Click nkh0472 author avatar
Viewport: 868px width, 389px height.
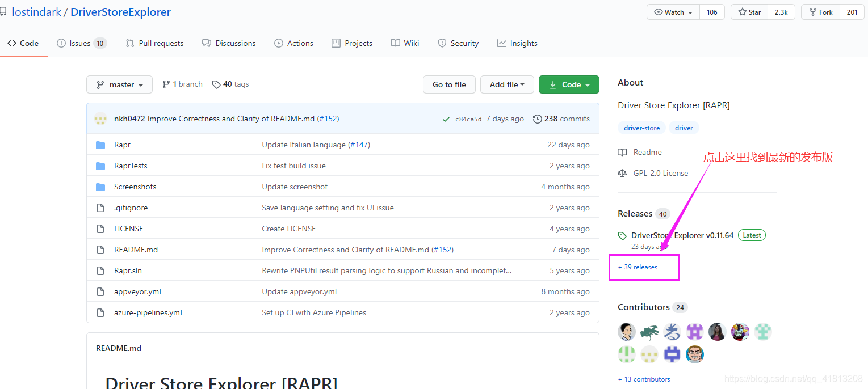click(100, 119)
